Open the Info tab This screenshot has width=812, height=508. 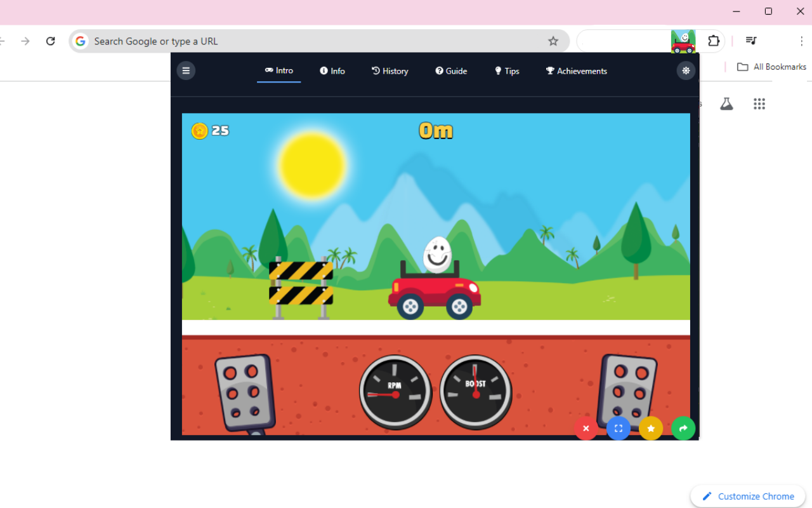point(332,71)
